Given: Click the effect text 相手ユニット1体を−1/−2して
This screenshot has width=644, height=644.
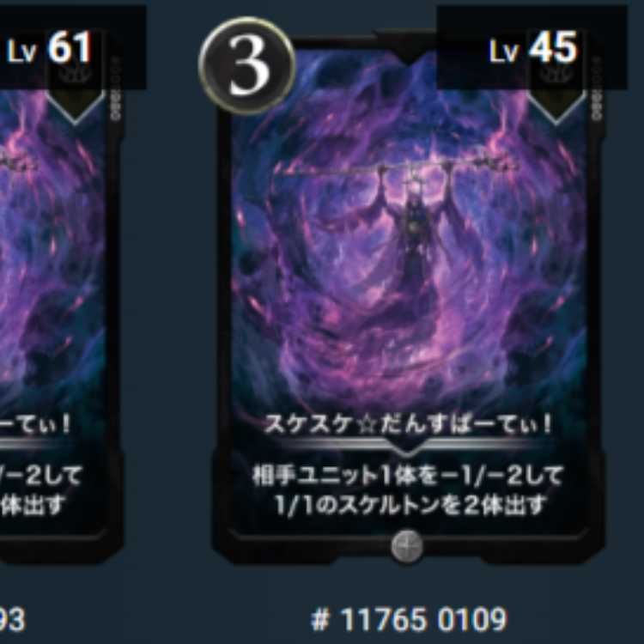Looking at the screenshot, I should (407, 476).
